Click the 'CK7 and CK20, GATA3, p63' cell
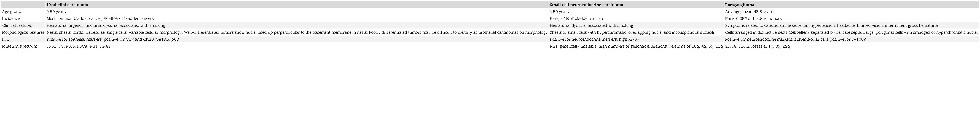 coord(112,39)
